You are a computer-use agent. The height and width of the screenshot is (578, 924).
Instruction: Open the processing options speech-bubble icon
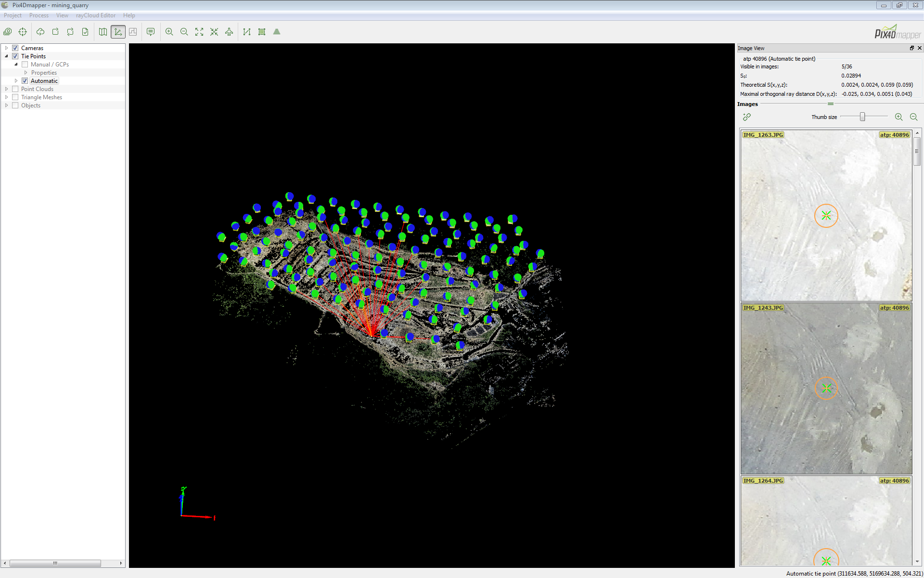click(x=151, y=32)
